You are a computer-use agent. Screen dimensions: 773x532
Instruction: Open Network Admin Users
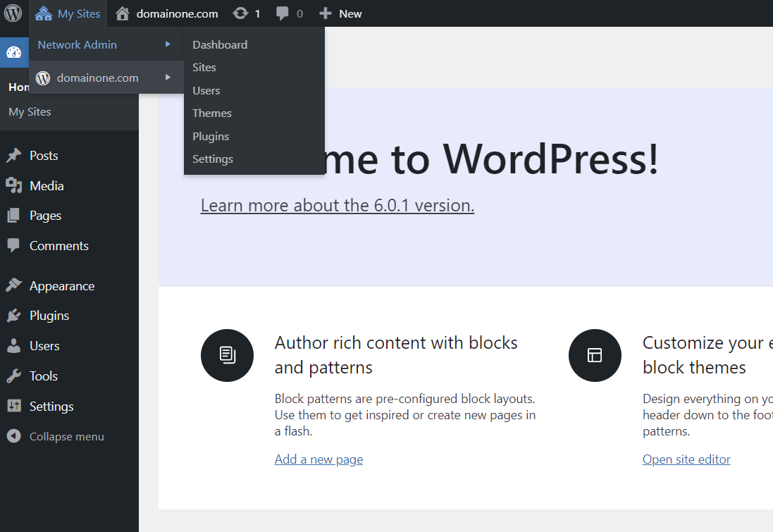[206, 90]
